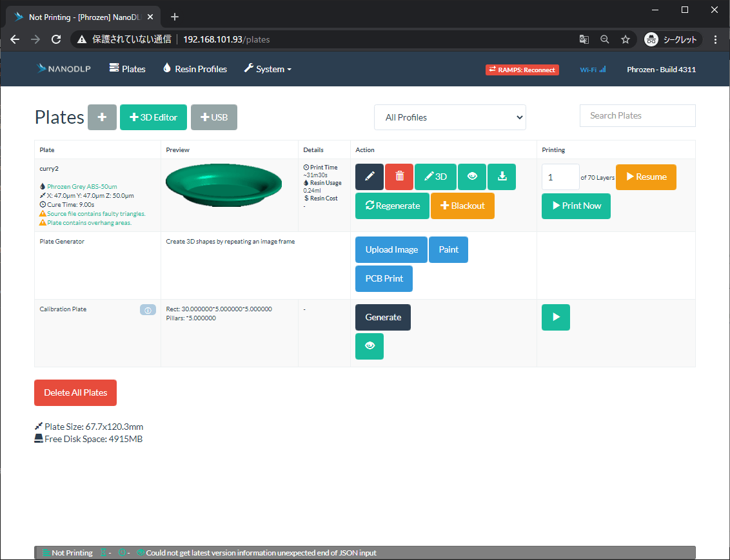Start Print Now for curry2
This screenshot has height=560, width=730.
(x=576, y=206)
